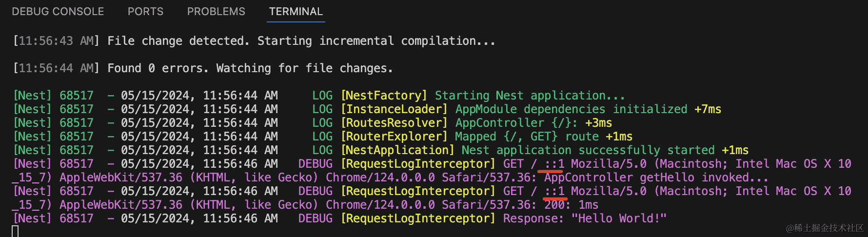The image size is (868, 237).
Task: Click the [RouterExplorer] log tag
Action: (x=394, y=137)
